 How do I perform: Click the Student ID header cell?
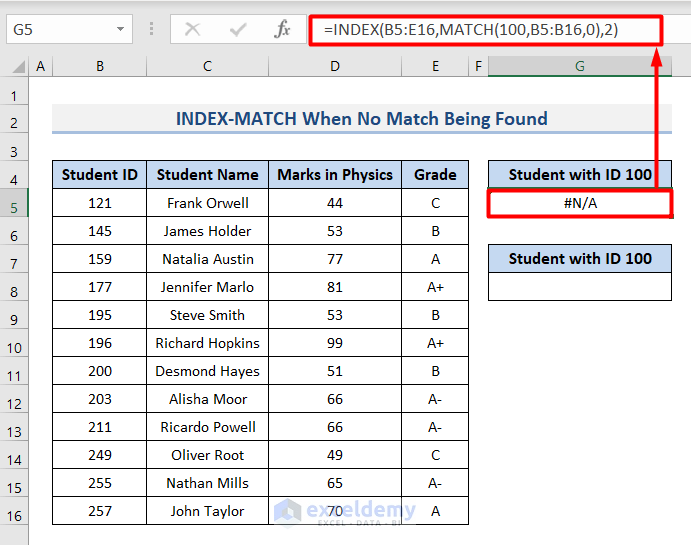pos(99,175)
